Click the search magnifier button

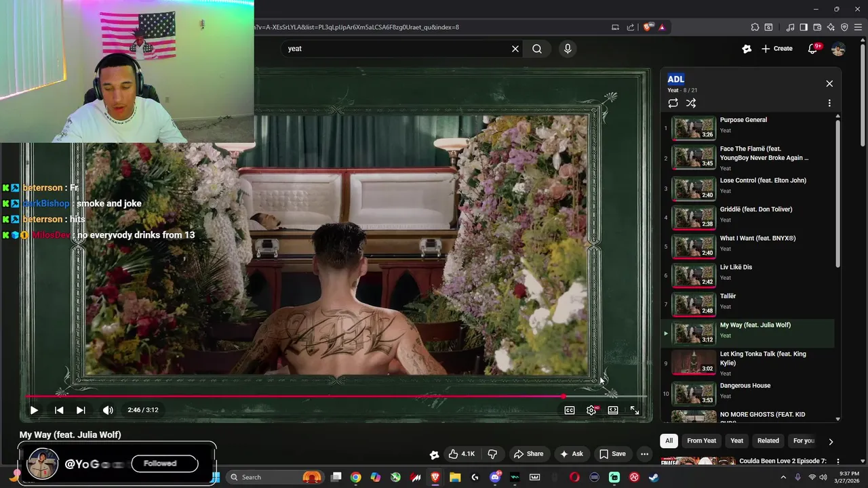(x=537, y=49)
